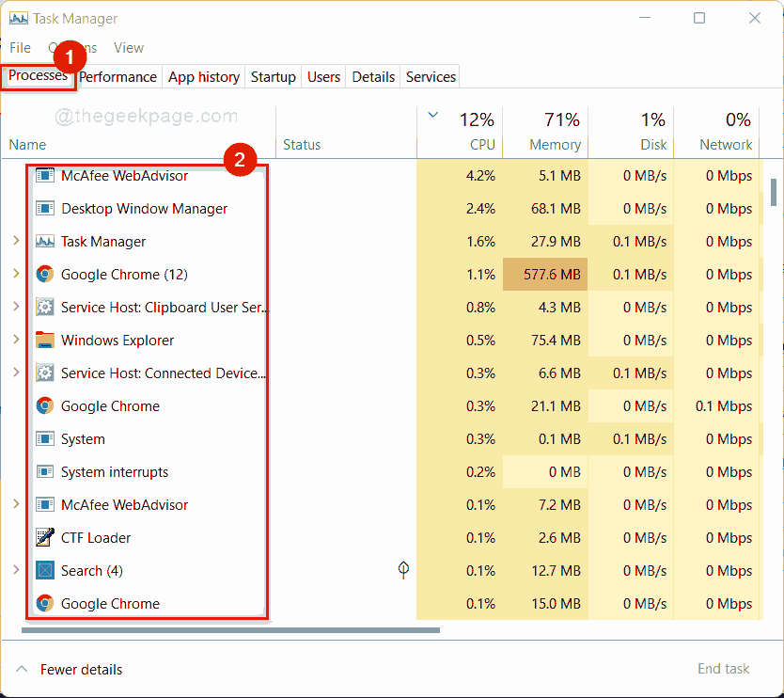784x698 pixels.
Task: Expand Service Host: Connected Devices entry
Action: point(15,373)
